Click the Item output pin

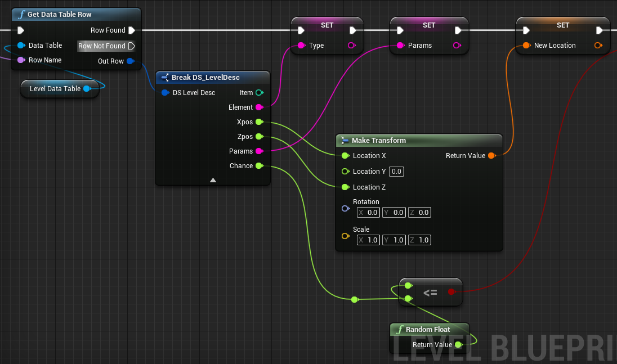pyautogui.click(x=260, y=93)
